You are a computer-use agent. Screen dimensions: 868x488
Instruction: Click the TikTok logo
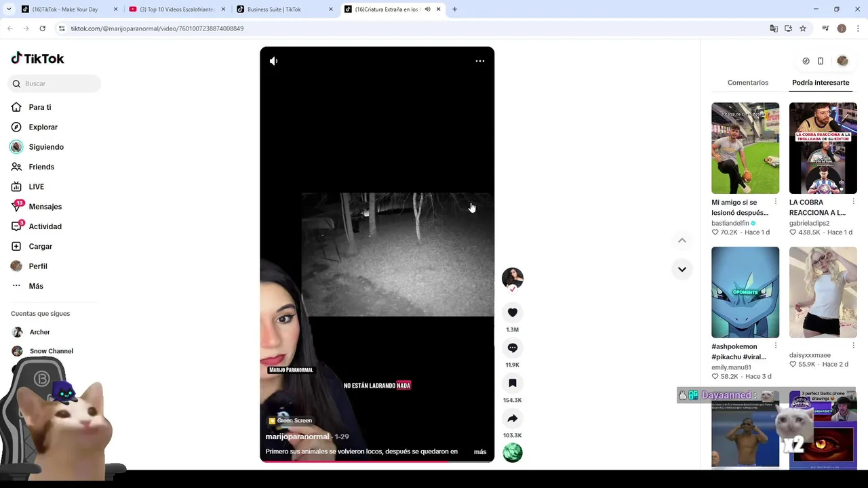coord(38,58)
